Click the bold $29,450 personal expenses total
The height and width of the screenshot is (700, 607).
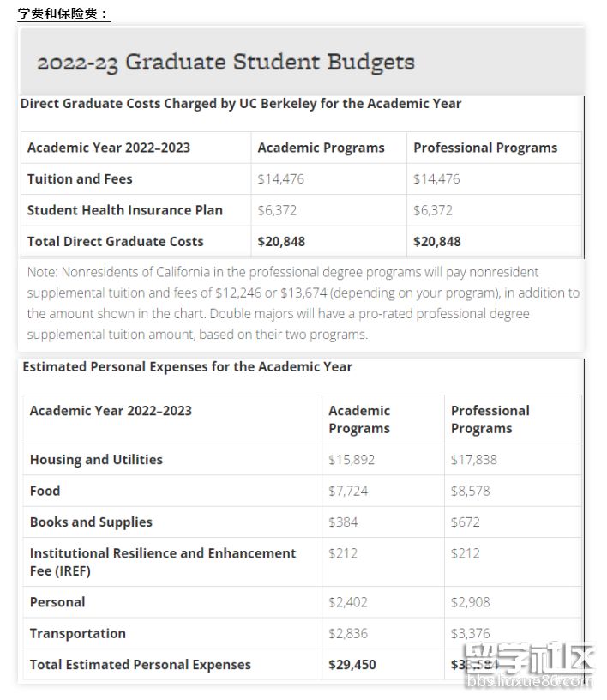(x=352, y=665)
